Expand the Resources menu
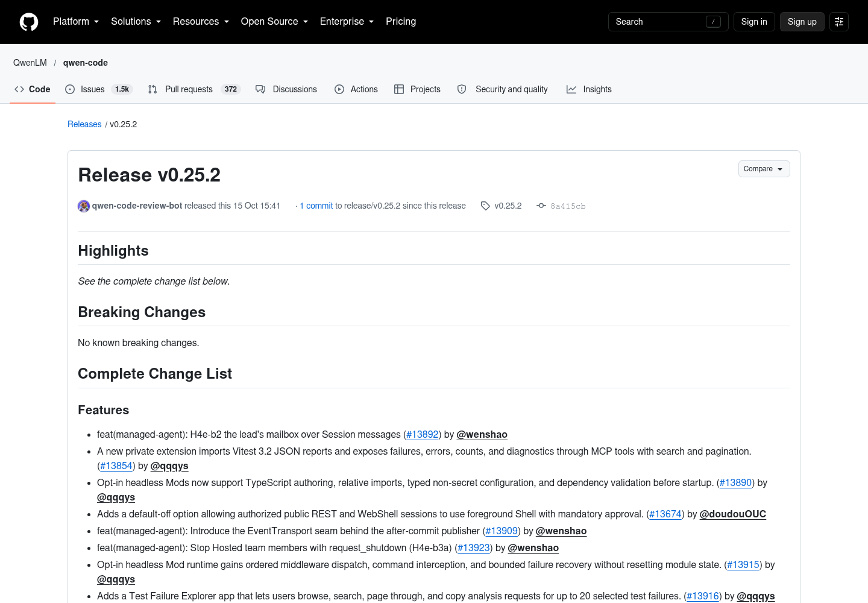The height and width of the screenshot is (603, 868). coord(201,22)
